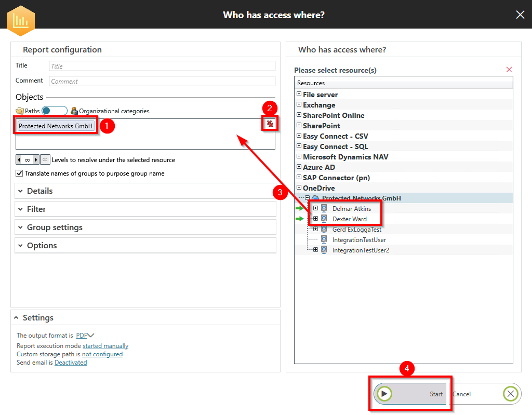Click the Delmar Atkins OneDrive user icon

click(324, 208)
